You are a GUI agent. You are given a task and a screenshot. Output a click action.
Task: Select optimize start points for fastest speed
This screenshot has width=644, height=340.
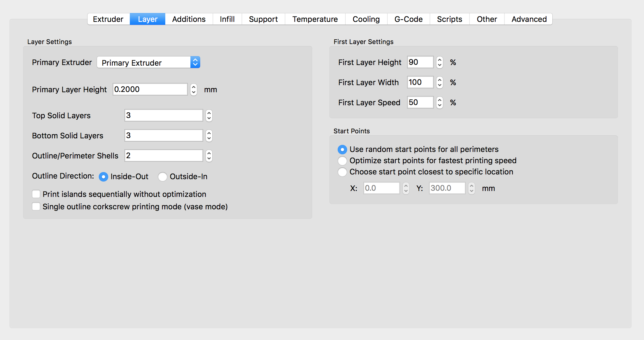pyautogui.click(x=342, y=161)
